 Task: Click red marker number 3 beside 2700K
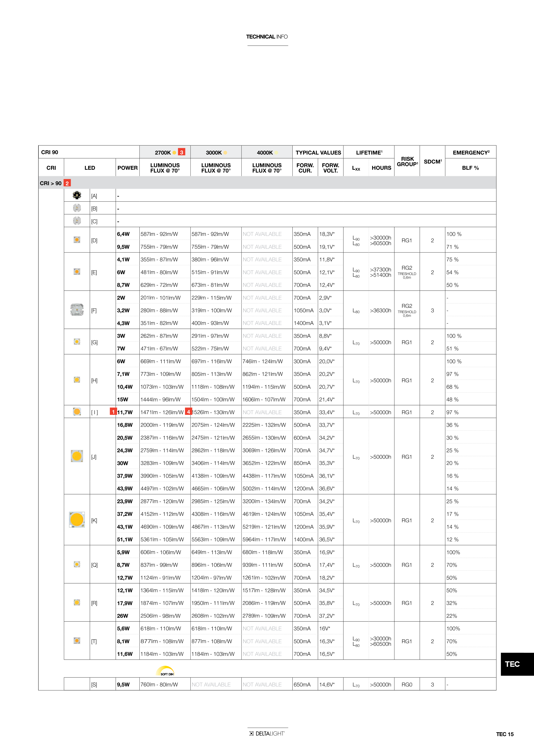[x=182, y=152]
